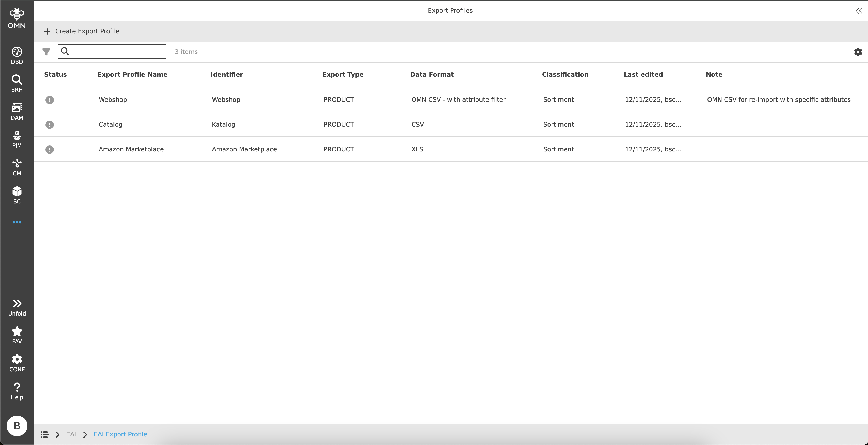Screen dimensions: 868x445
Task: Create a new Export Profile
Action: tap(81, 31)
